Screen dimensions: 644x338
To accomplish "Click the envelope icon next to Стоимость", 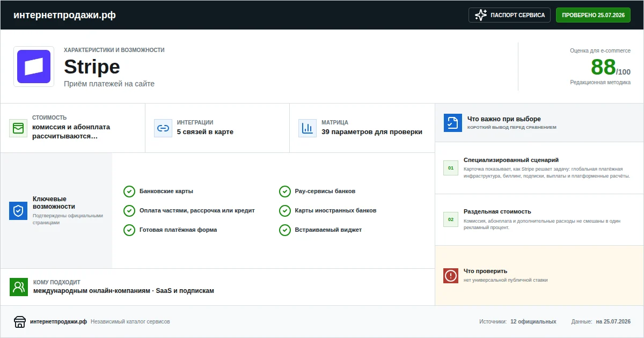I will (x=18, y=128).
